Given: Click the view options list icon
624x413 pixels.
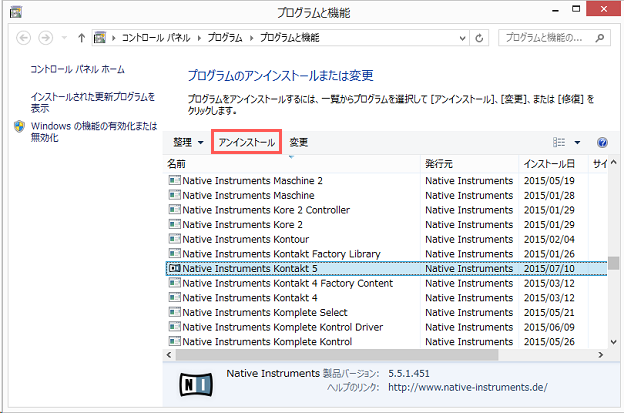Looking at the screenshot, I should [x=559, y=142].
